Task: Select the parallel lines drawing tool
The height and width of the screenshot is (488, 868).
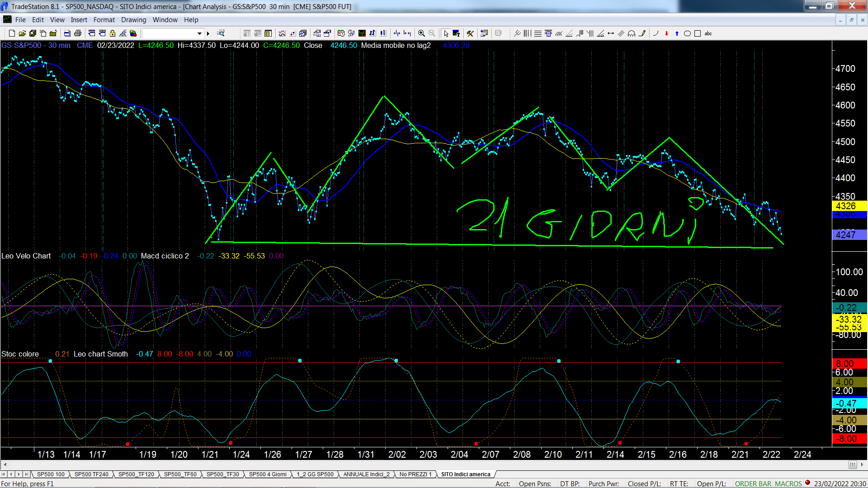Action: [621, 33]
